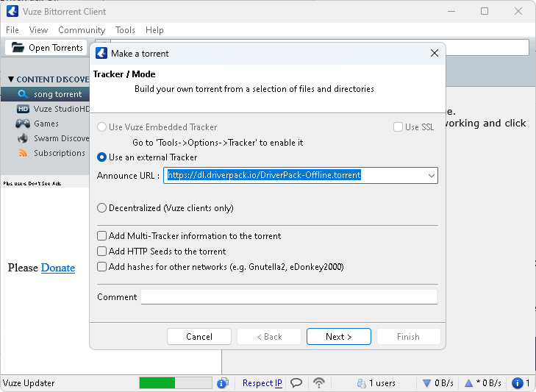This screenshot has width=536, height=392.
Task: Click the users icon in status bar
Action: point(361,383)
